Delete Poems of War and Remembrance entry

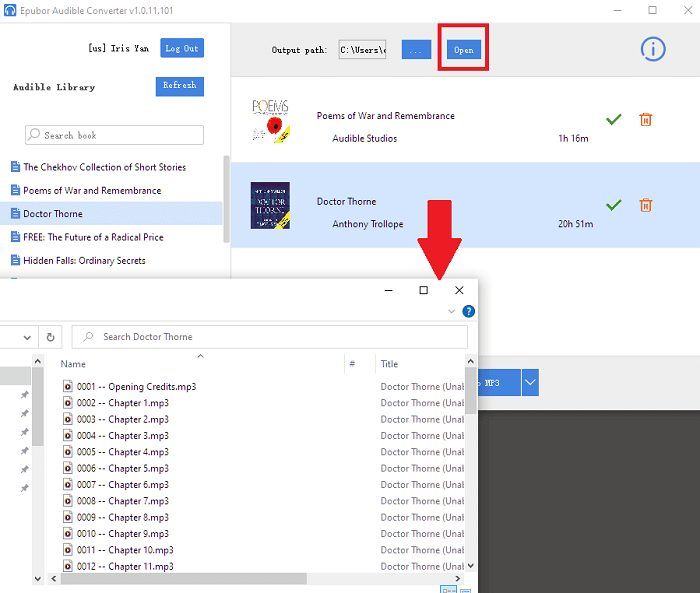point(646,120)
